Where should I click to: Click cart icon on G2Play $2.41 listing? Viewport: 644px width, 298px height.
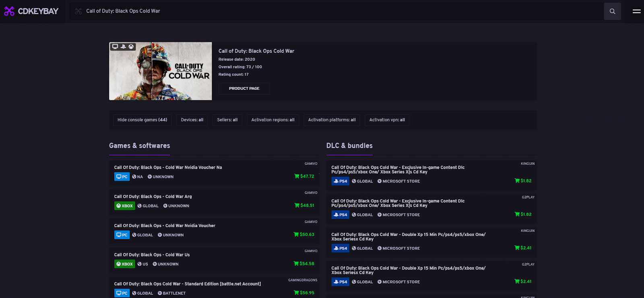coord(517,281)
